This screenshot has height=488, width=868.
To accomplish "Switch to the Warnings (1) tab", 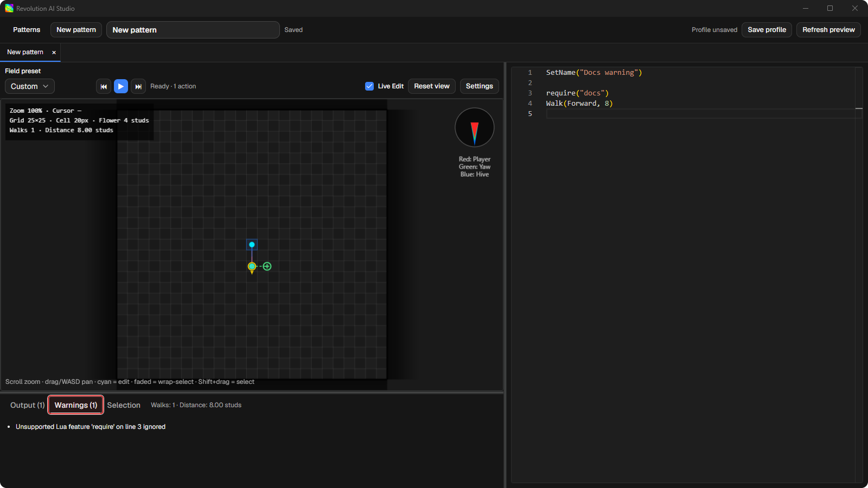I will [x=76, y=405].
